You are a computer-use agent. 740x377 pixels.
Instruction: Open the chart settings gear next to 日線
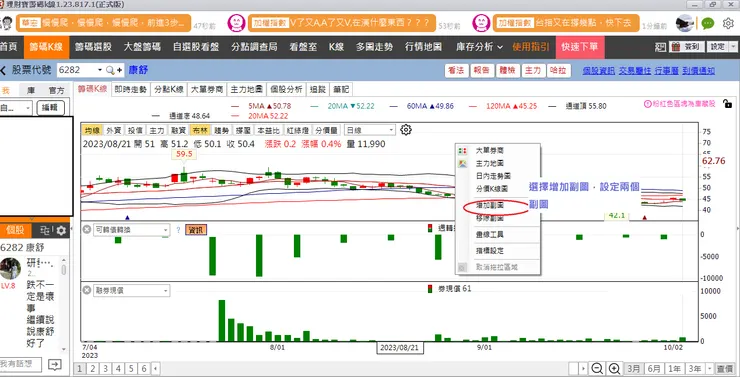tap(405, 130)
